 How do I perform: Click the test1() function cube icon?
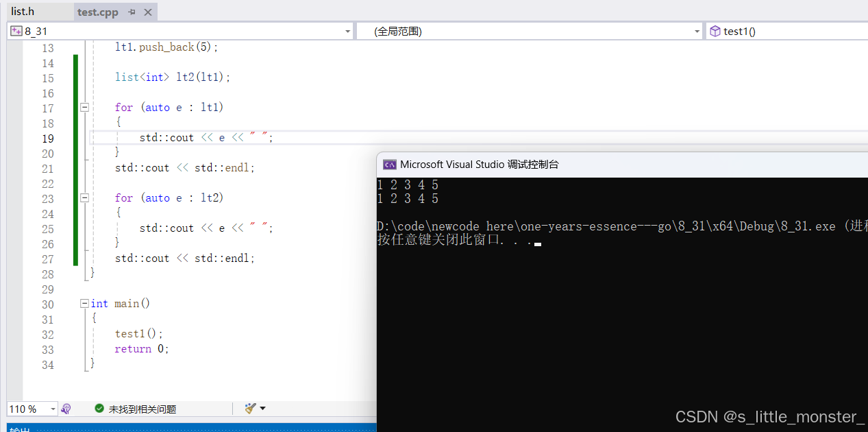click(x=715, y=32)
